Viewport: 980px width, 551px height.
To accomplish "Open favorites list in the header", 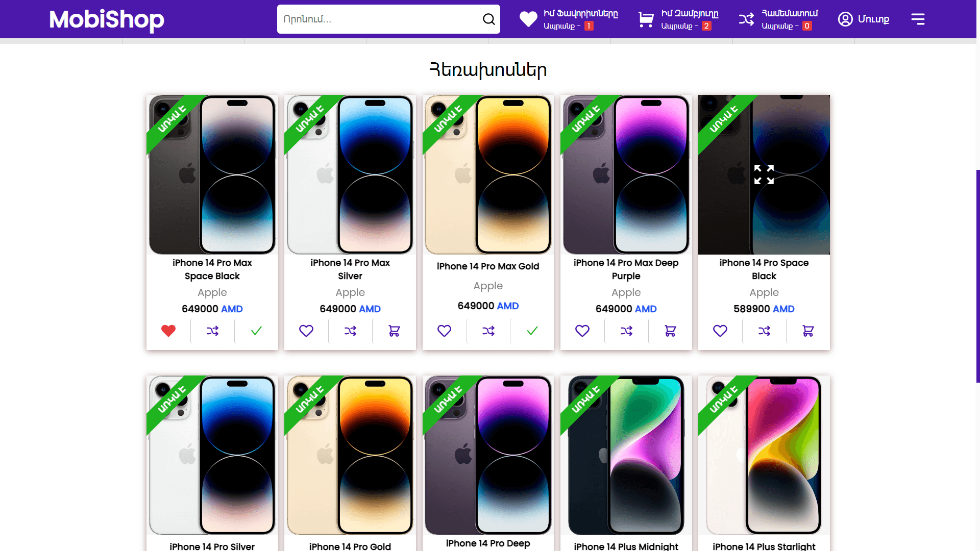I will pos(569,19).
